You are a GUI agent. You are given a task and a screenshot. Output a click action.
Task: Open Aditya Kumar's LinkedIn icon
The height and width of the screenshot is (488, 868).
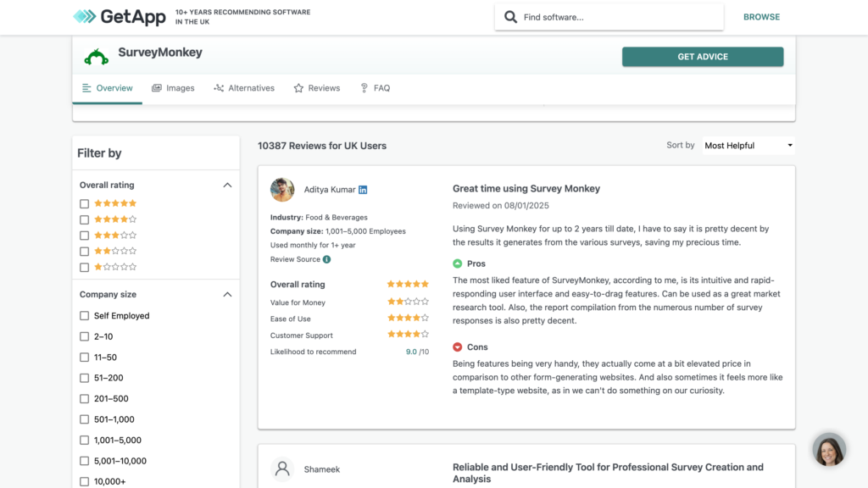pos(363,190)
